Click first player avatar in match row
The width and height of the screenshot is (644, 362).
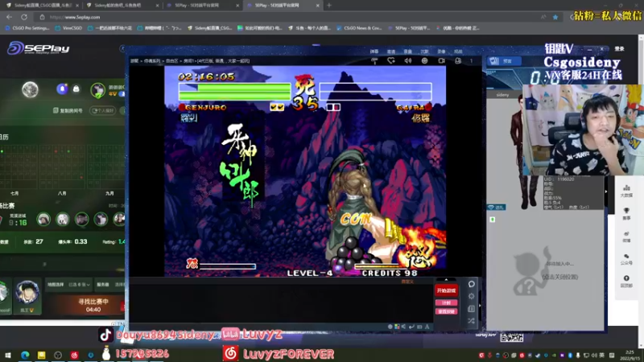(43, 219)
